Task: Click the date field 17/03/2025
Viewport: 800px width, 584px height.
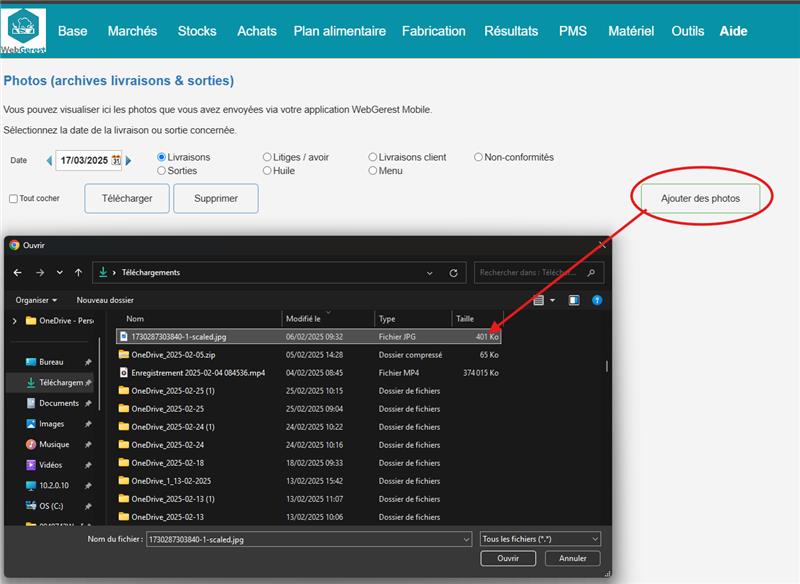Action: click(x=84, y=160)
